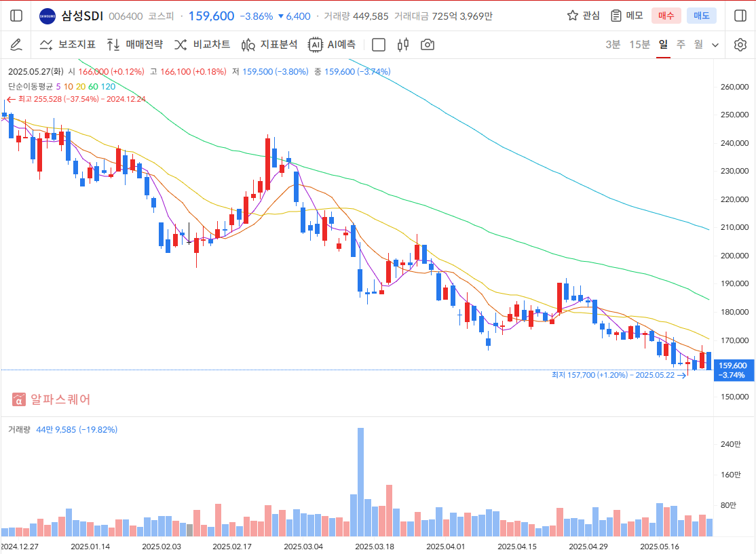Select daily (일) chart interval
Image resolution: width=756 pixels, height=554 pixels.
point(664,45)
